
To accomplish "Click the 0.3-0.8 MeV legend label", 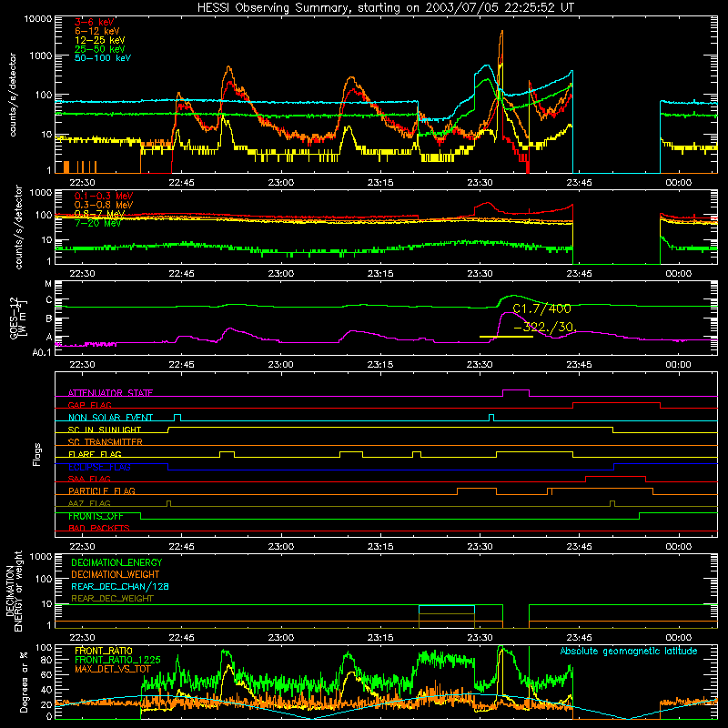I will pyautogui.click(x=104, y=205).
